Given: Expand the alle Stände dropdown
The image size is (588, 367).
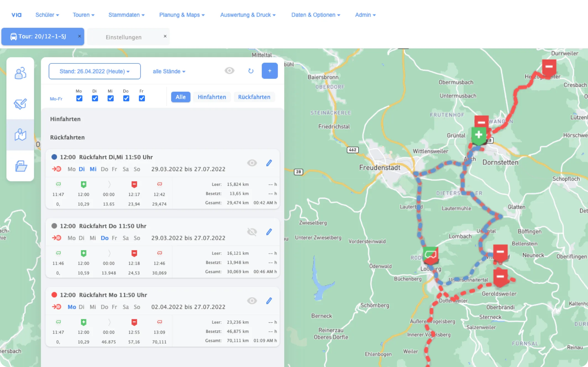Looking at the screenshot, I should (x=169, y=71).
